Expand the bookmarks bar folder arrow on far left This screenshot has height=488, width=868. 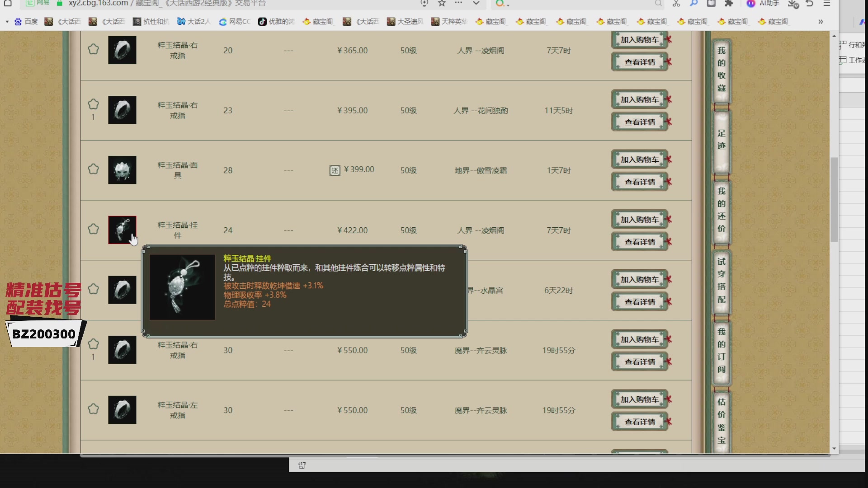(7, 21)
